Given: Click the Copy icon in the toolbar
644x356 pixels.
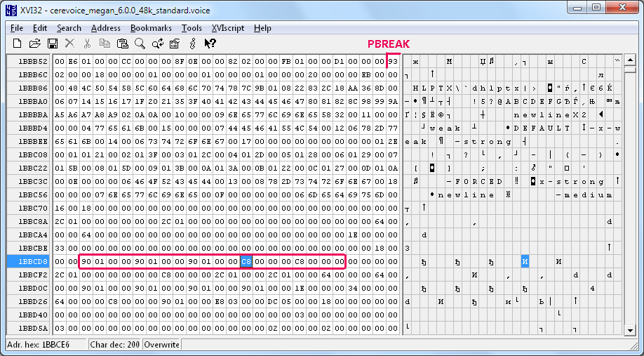Looking at the screenshot, I should [x=105, y=43].
